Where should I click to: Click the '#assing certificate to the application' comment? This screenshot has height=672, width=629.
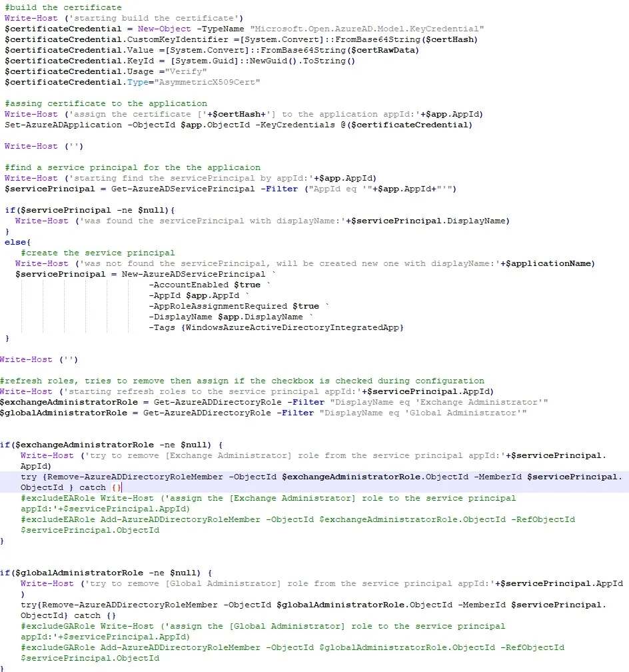106,103
